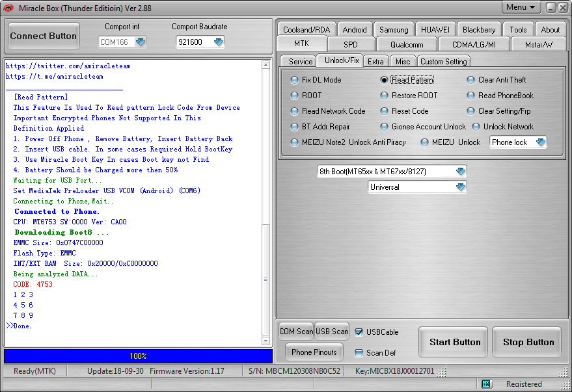Click the Stop Button
The width and height of the screenshot is (572, 392).
527,342
